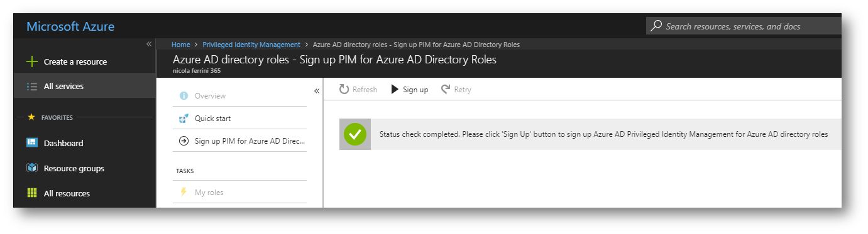Go to Home breadcrumb link

click(180, 45)
